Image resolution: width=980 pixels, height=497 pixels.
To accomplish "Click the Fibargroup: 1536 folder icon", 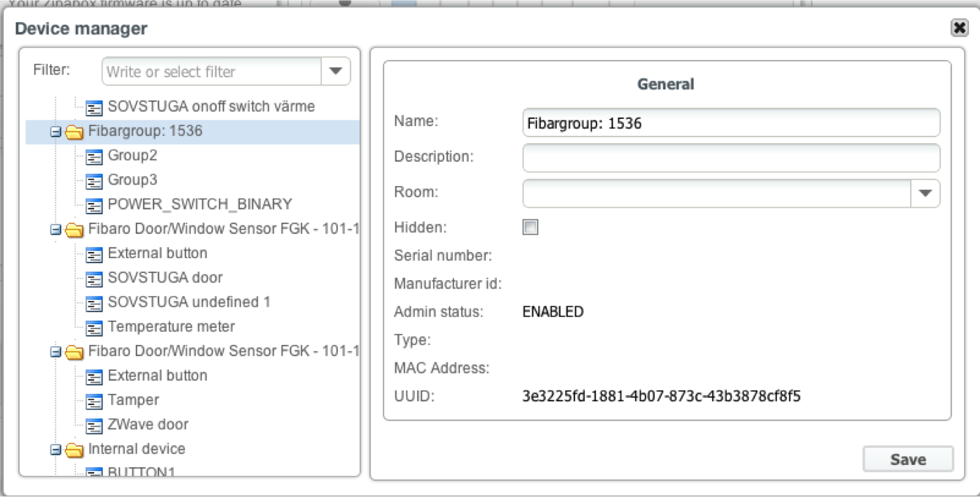I will tap(74, 133).
